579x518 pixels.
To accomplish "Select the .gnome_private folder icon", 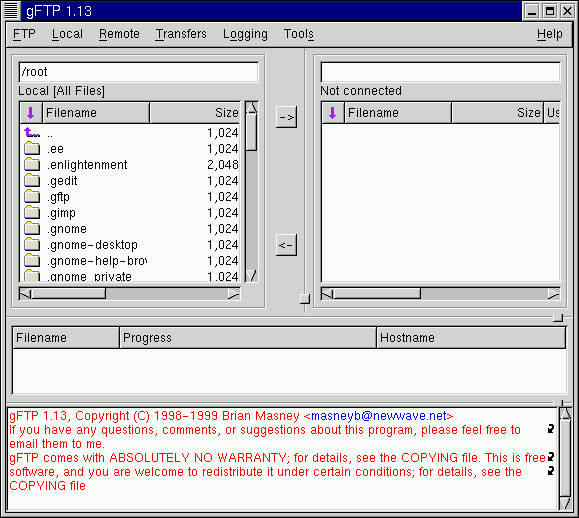I will click(x=32, y=276).
